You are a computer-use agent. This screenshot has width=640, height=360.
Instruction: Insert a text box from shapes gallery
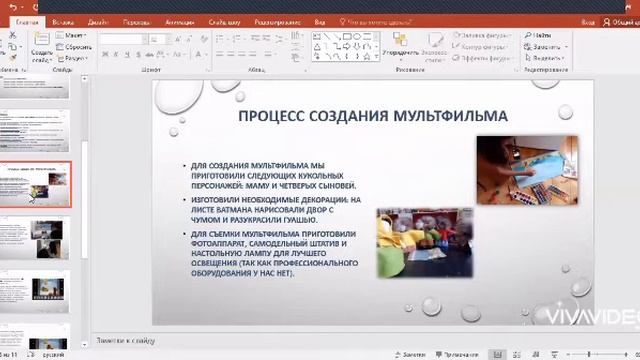pos(317,37)
